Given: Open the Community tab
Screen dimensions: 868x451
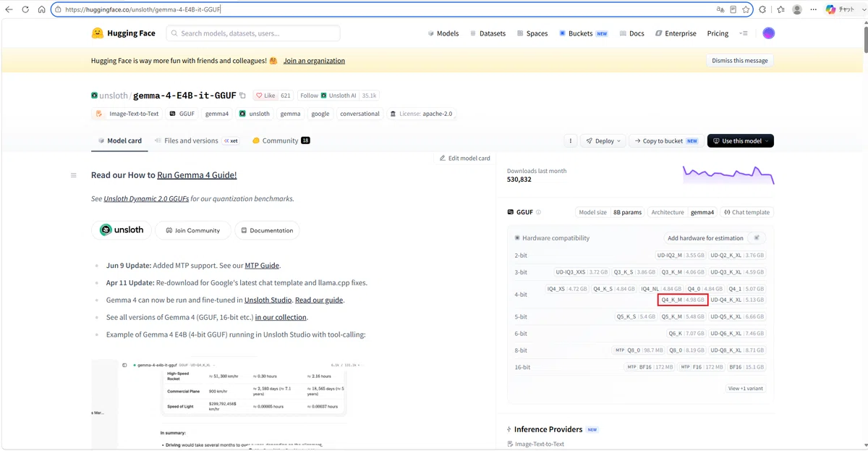Looking at the screenshot, I should tap(281, 140).
